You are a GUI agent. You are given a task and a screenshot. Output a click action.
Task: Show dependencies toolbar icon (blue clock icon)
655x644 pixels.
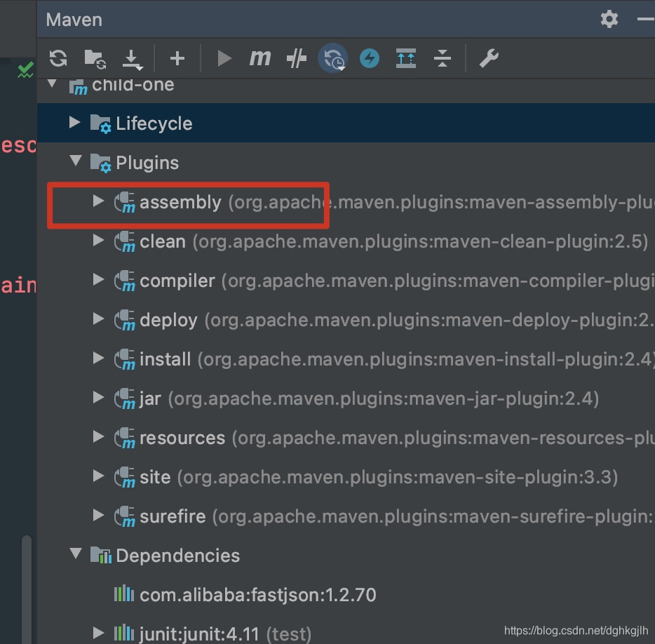pos(333,58)
